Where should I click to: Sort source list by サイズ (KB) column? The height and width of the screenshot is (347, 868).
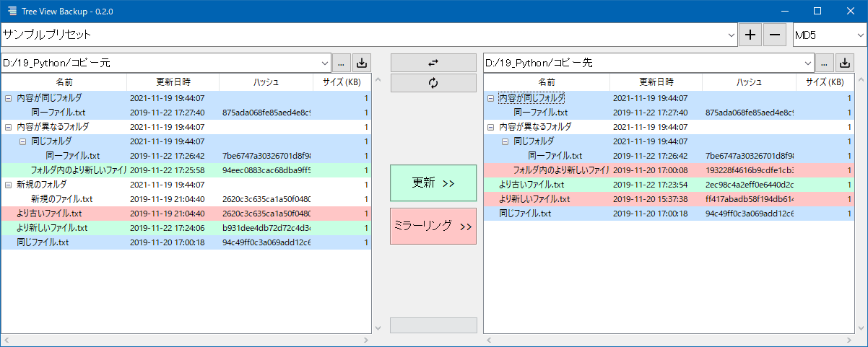tap(342, 82)
